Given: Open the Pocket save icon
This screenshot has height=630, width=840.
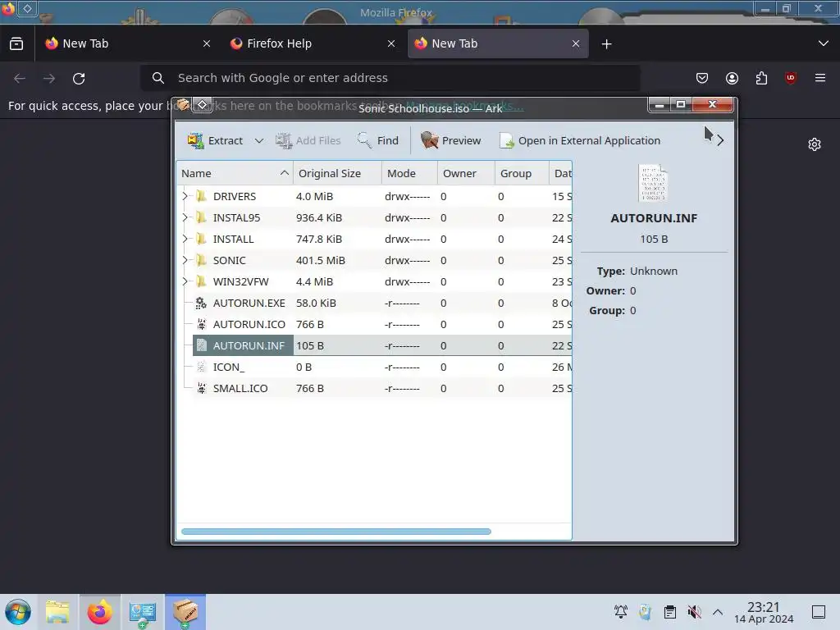Looking at the screenshot, I should click(x=702, y=78).
